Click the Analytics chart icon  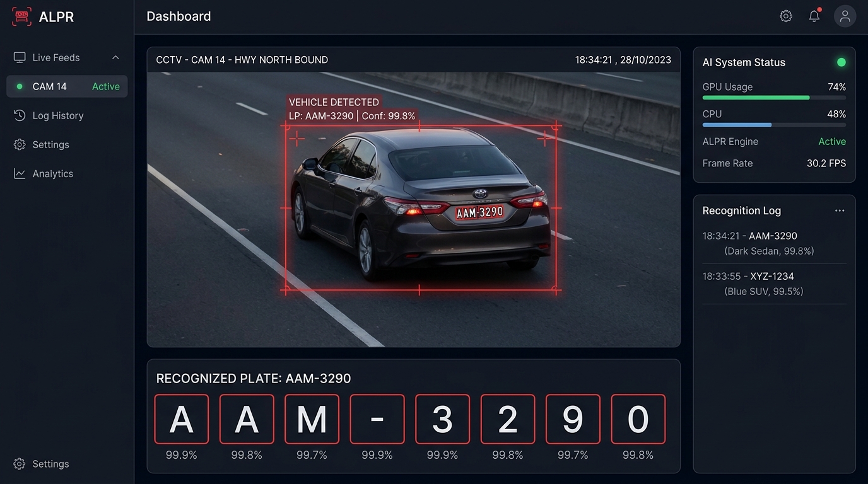coord(20,173)
